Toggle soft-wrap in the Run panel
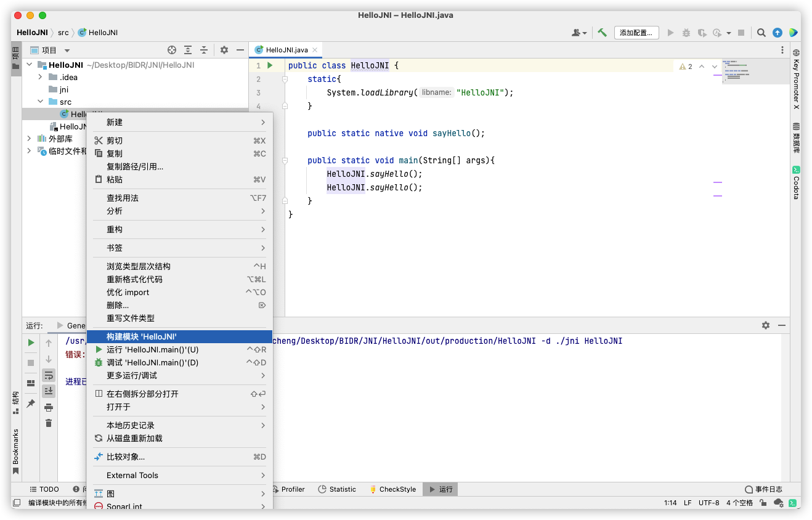Image resolution: width=812 pixels, height=520 pixels. pyautogui.click(x=49, y=375)
